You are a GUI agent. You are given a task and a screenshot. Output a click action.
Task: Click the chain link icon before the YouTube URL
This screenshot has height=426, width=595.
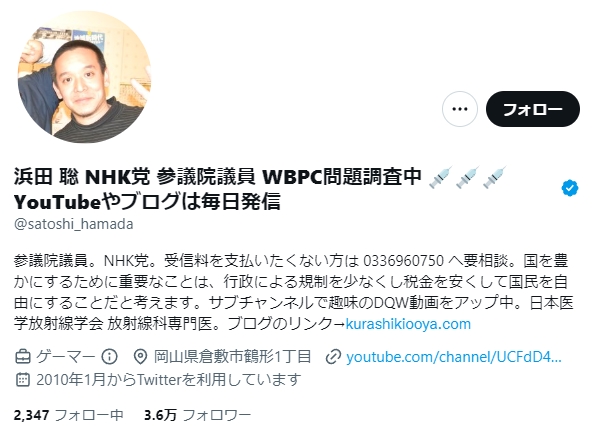tap(333, 357)
